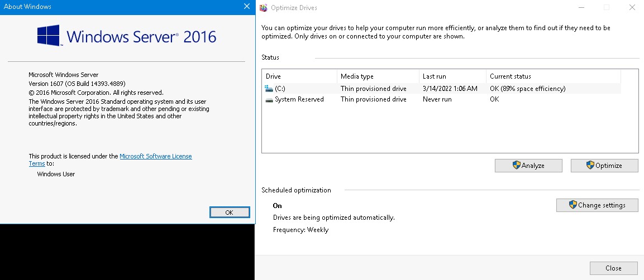Select the (C:) drive row
The height and width of the screenshot is (280, 644).
tap(441, 89)
